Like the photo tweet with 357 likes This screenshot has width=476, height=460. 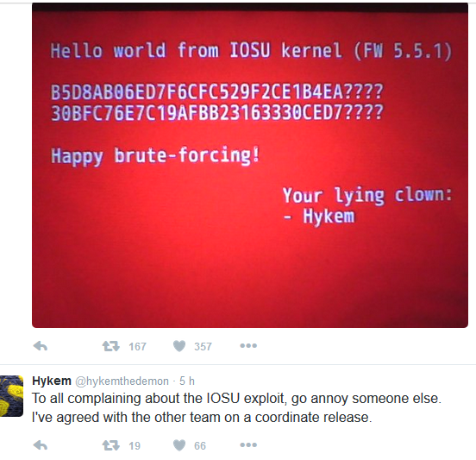tap(179, 346)
